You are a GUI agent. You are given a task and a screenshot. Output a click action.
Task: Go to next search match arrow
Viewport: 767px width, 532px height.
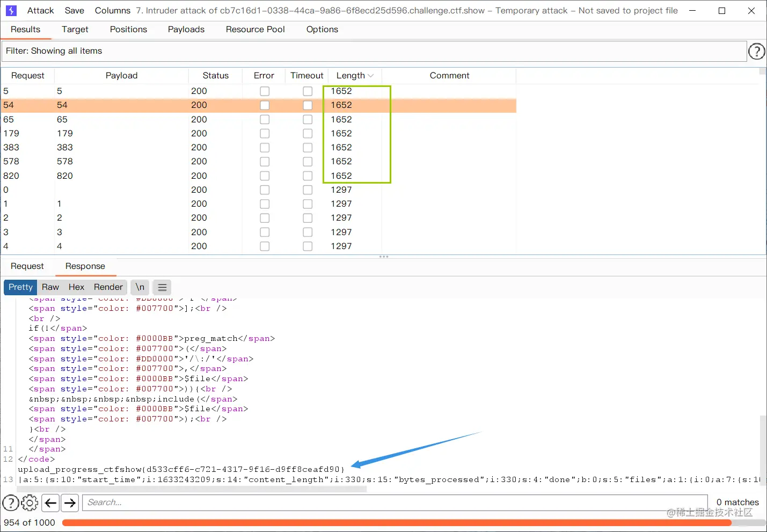tap(70, 502)
